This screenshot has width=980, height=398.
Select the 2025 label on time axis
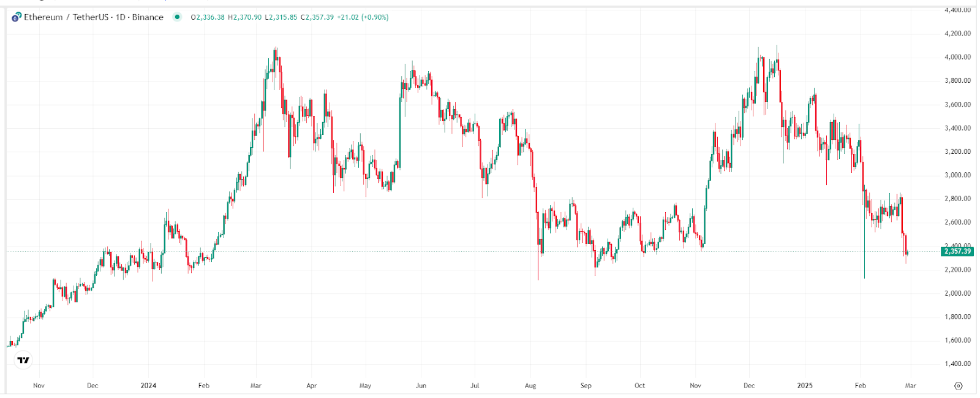pyautogui.click(x=805, y=386)
